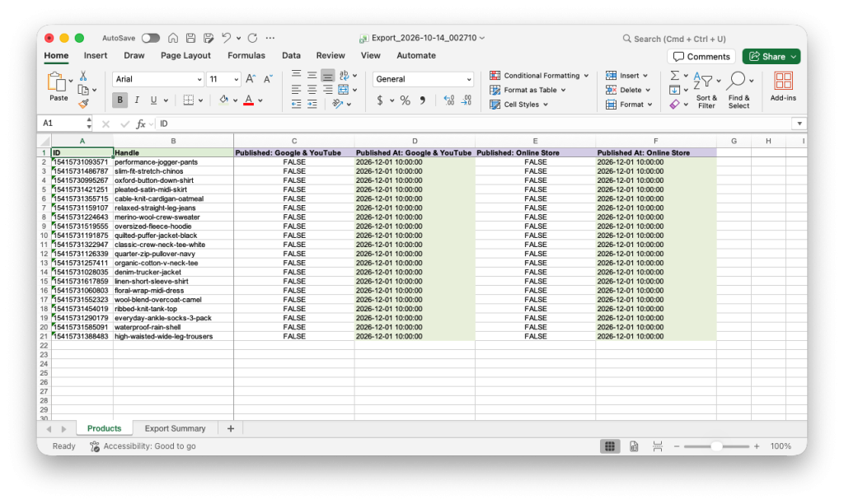Increase font size with the larger A

(x=251, y=79)
